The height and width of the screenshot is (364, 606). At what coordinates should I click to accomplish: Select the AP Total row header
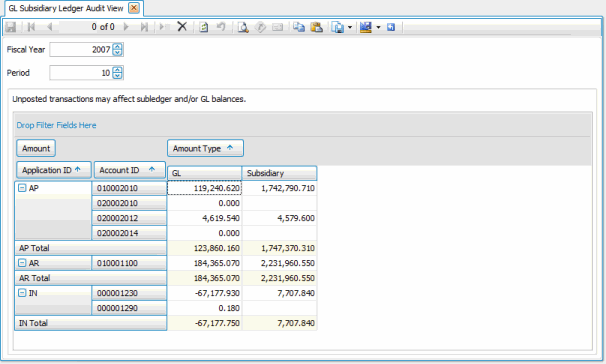(x=91, y=248)
